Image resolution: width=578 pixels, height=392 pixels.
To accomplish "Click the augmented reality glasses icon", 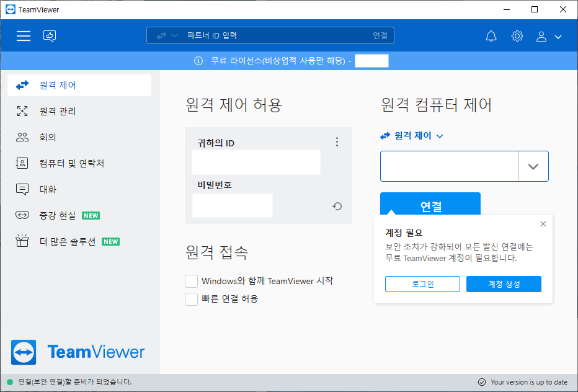I will pos(22,215).
